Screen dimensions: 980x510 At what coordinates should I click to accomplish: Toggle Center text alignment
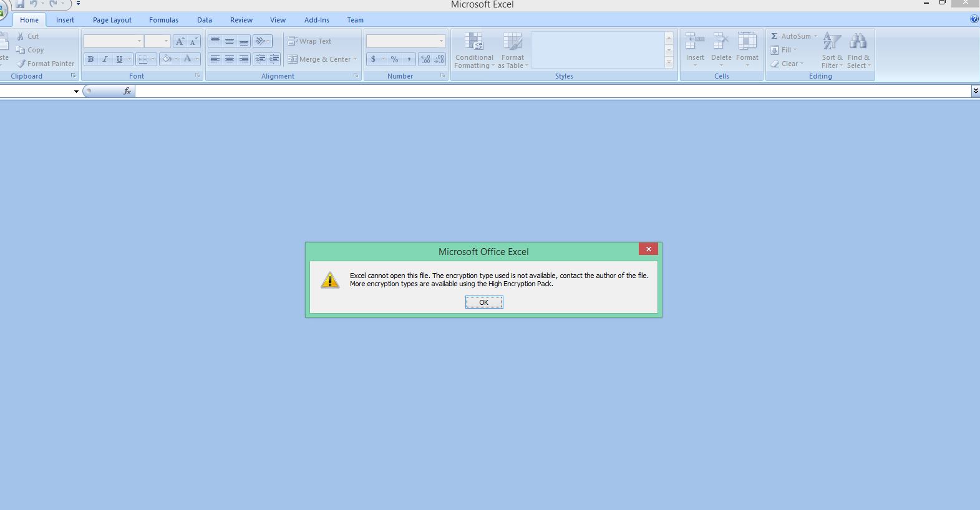(x=230, y=59)
